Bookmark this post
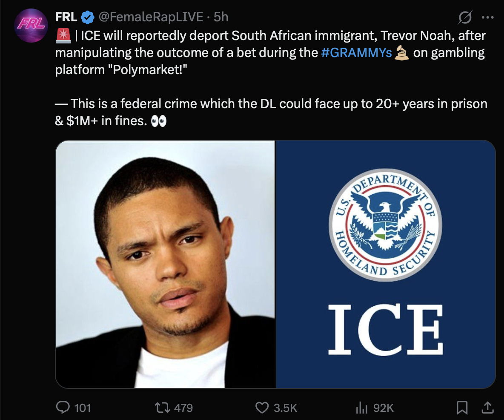 pos(462,408)
